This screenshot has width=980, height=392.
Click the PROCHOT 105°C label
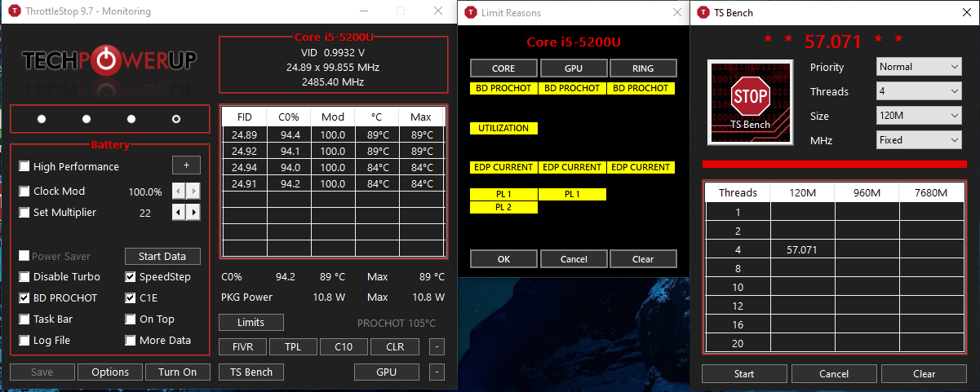397,323
